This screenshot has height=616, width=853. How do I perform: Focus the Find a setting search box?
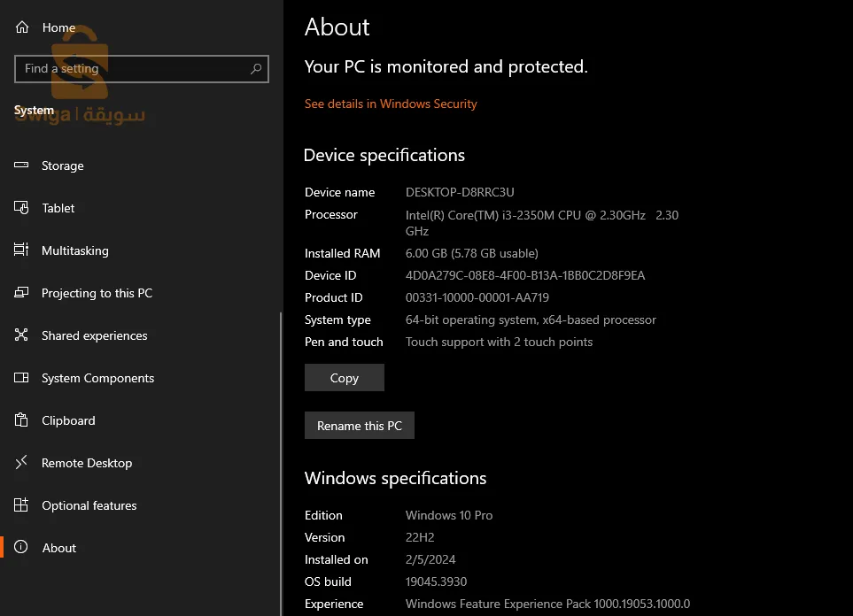(x=133, y=69)
